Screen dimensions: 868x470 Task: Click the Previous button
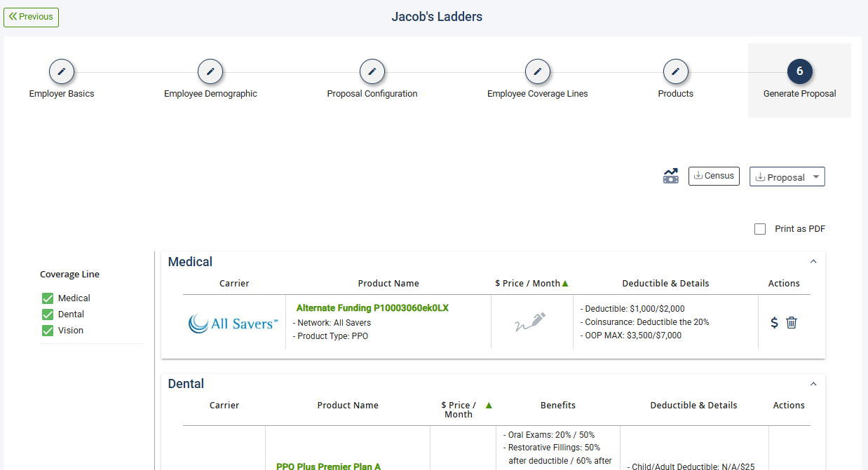(x=31, y=17)
